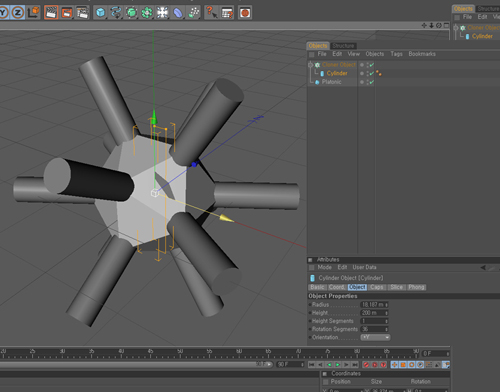Viewport: 500px width, 392px height.
Task: Open the Objects menu in Object Manager
Action: pyautogui.click(x=375, y=54)
